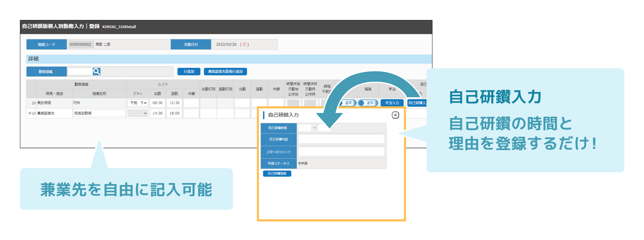
Task: Click the 自己研鑽時間 start time field
Action: point(304,128)
